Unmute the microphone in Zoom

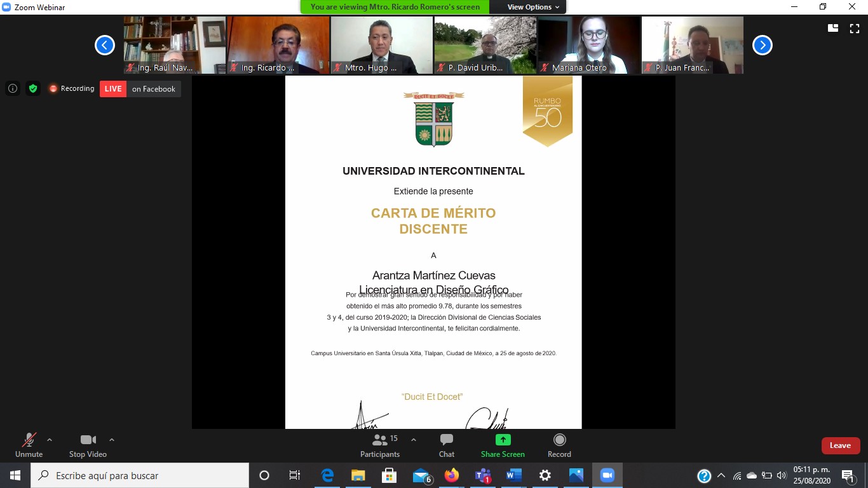29,445
